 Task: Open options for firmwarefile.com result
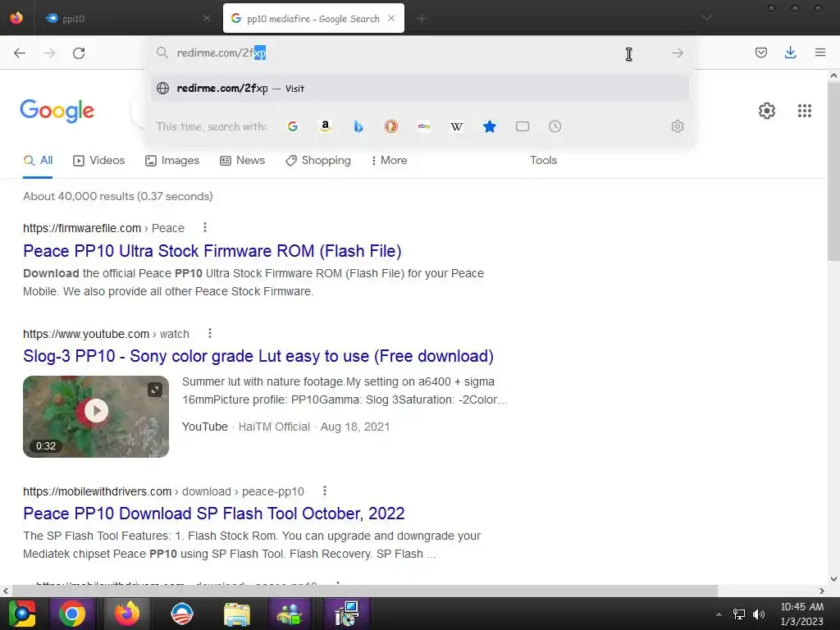[x=204, y=228]
